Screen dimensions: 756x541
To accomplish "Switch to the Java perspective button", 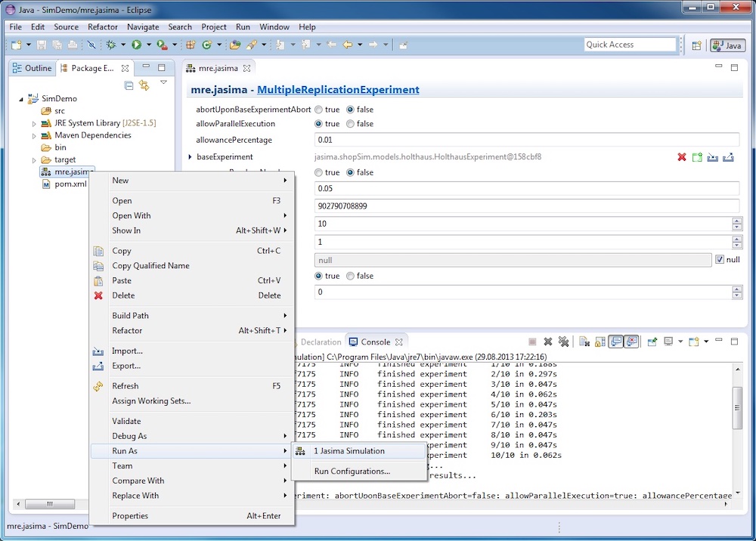I will (728, 45).
